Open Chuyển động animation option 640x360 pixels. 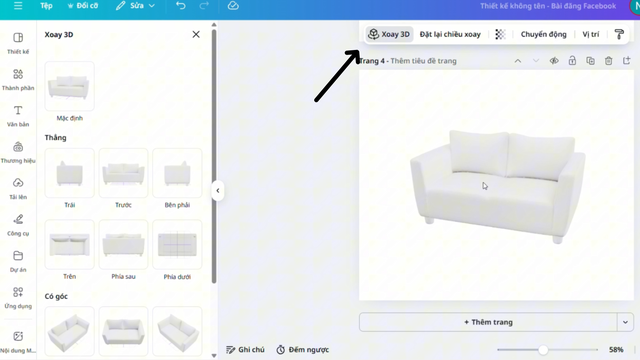click(543, 34)
